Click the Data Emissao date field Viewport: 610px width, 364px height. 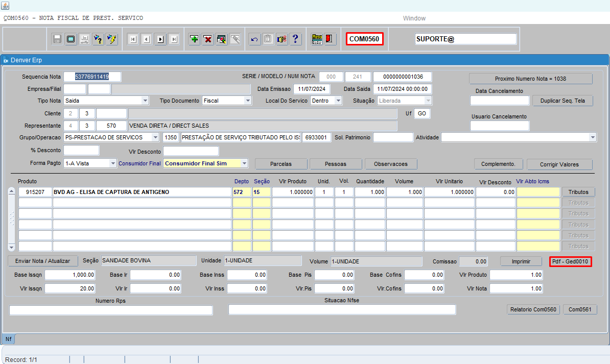click(x=312, y=89)
